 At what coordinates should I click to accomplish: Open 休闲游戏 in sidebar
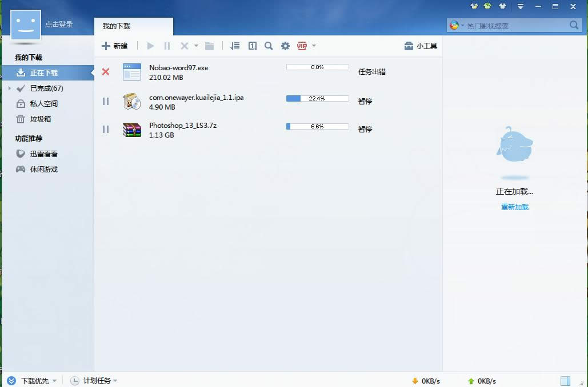coord(44,170)
